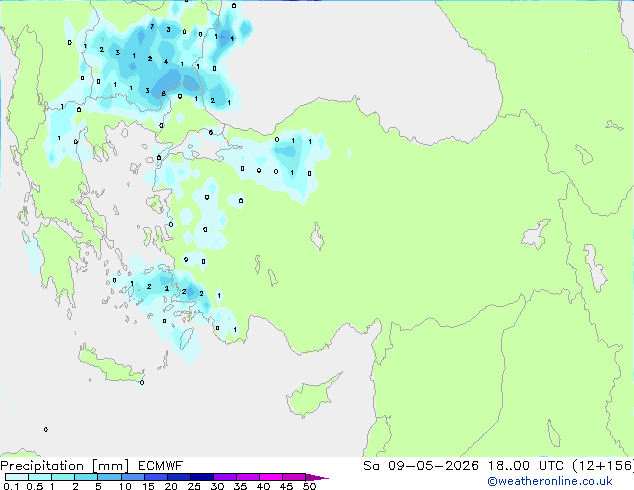Click the "[mm]" unit label
The height and width of the screenshot is (490, 634).
coord(111,466)
